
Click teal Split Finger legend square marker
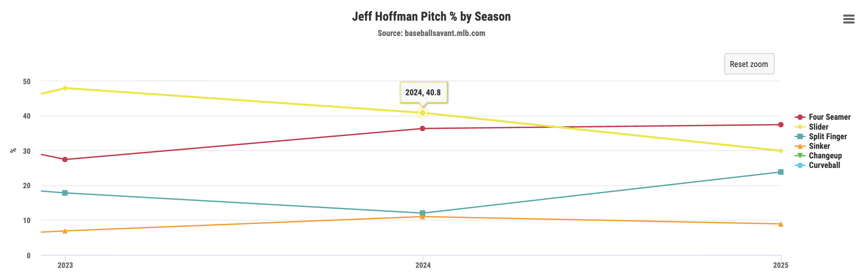pos(800,137)
